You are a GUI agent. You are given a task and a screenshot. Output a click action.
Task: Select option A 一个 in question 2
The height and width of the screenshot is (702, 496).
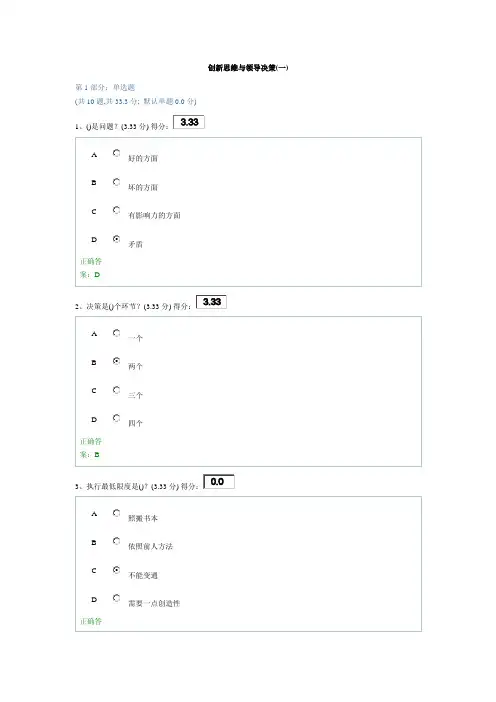click(x=116, y=333)
